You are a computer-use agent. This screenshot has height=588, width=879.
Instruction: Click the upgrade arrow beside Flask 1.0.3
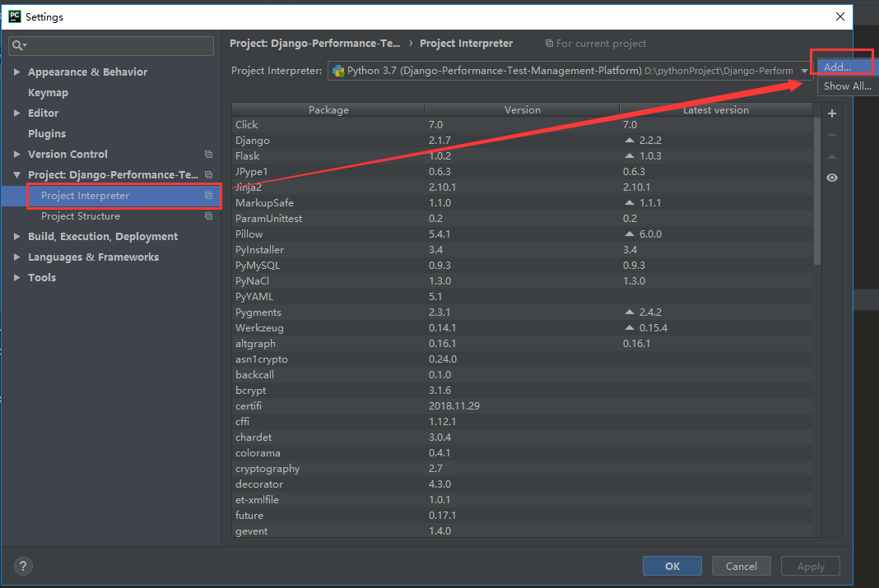tap(630, 156)
